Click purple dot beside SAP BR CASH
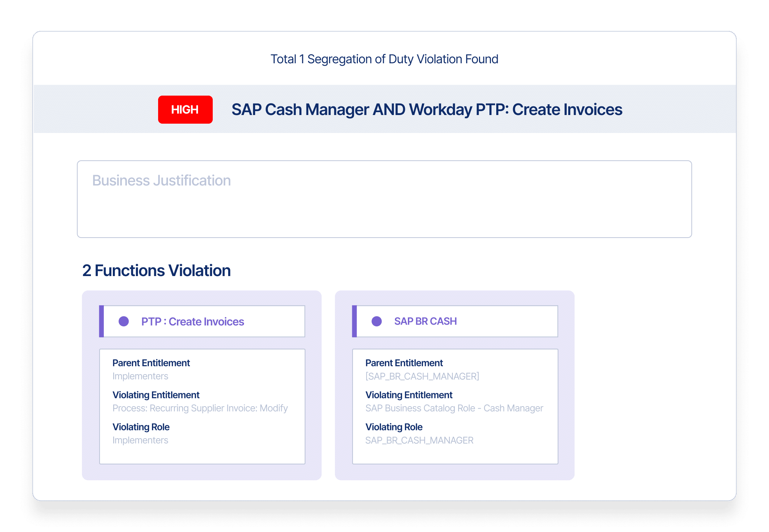This screenshot has height=532, width=769. coord(377,321)
